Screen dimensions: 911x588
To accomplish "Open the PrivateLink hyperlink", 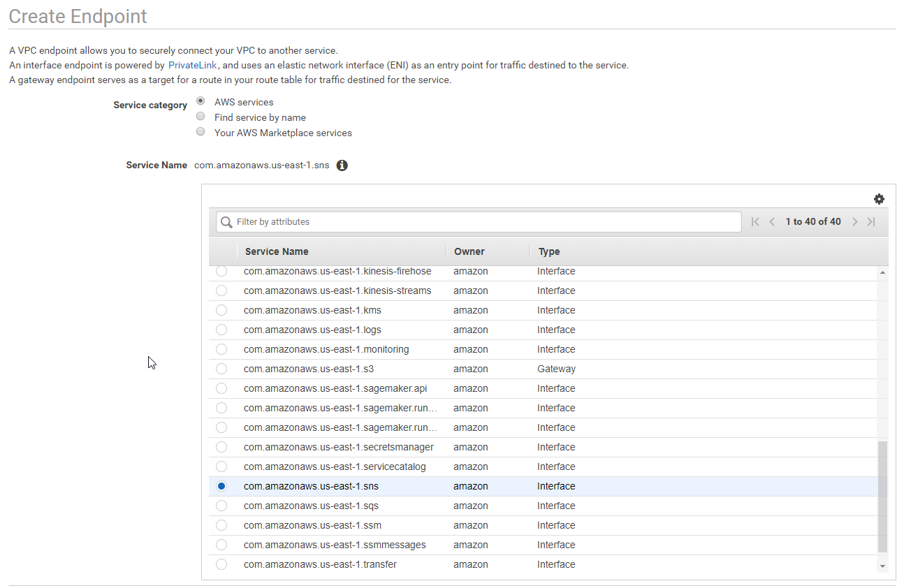I will [x=193, y=65].
